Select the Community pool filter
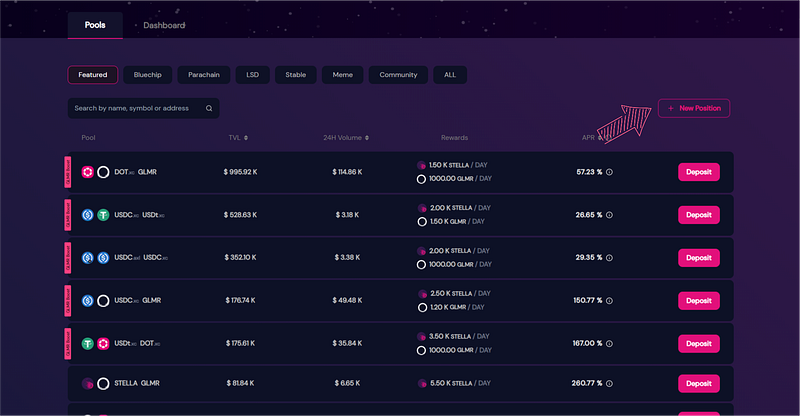800x416 pixels. (x=398, y=75)
